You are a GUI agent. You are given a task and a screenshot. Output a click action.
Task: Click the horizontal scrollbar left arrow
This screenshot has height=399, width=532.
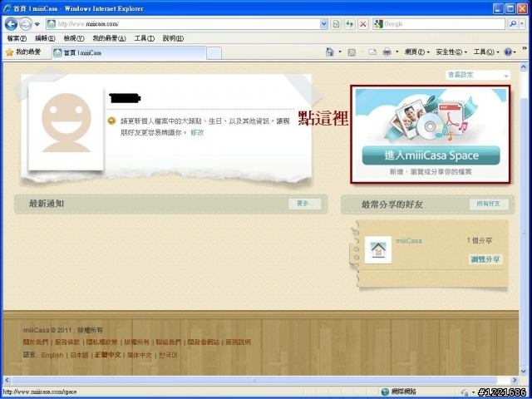[x=7, y=380]
